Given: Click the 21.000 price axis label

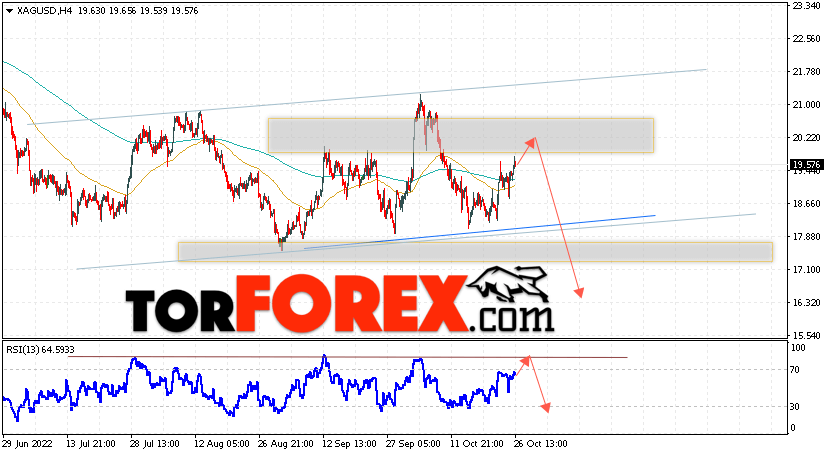Looking at the screenshot, I should pos(806,105).
